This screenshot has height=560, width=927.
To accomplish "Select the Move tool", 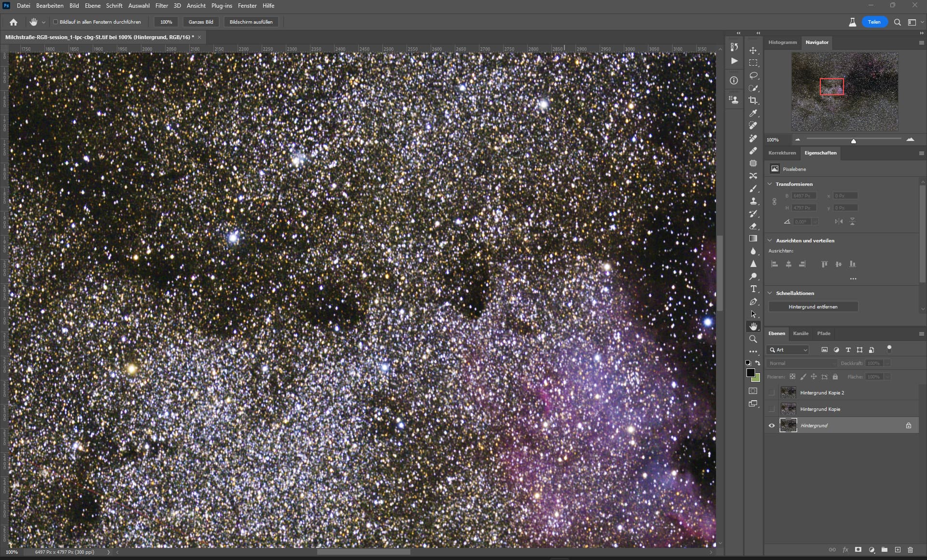I will (x=753, y=50).
